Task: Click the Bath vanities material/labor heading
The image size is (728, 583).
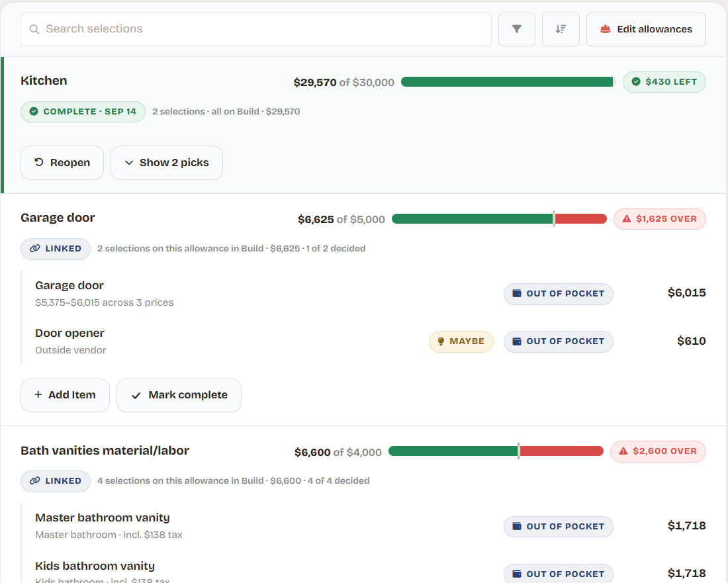Action: pos(105,451)
